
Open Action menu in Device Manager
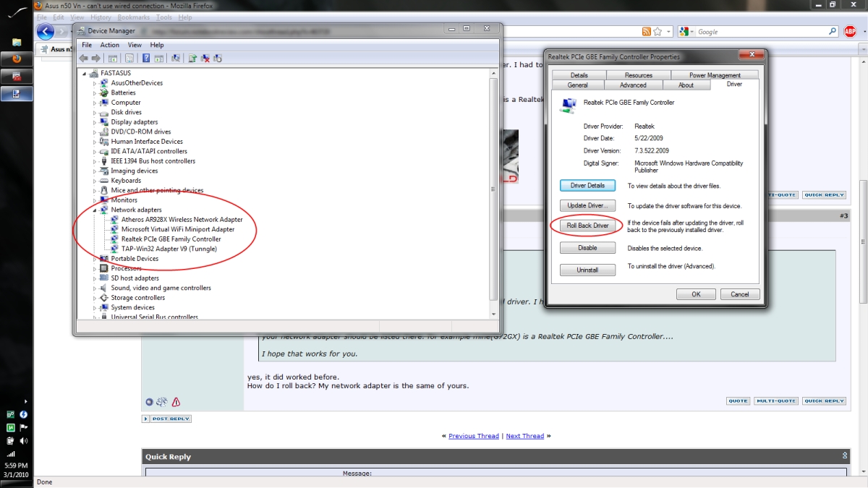click(109, 45)
